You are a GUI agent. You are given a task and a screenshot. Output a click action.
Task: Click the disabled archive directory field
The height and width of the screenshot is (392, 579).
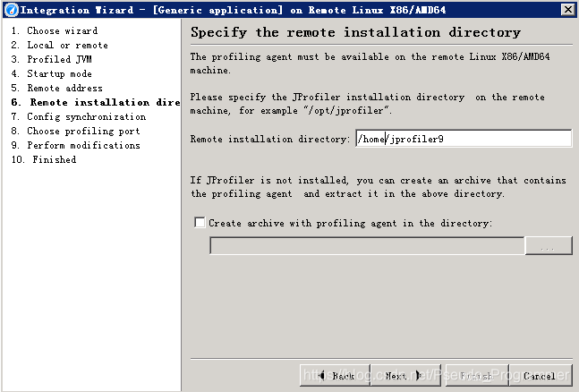point(367,246)
